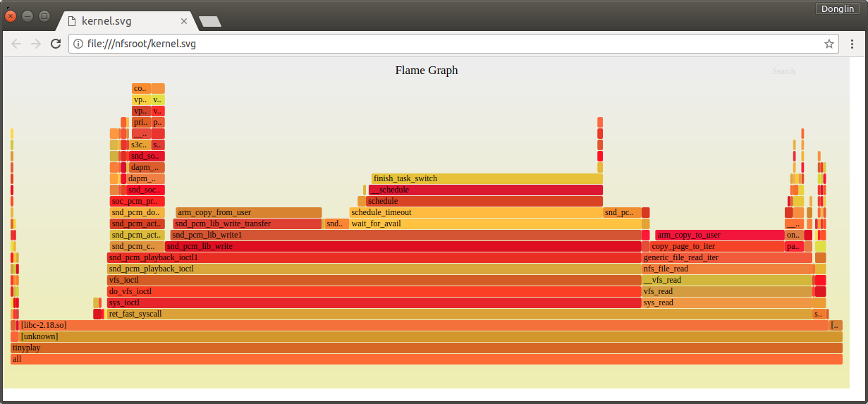
Task: Click the arm_copy_from_user frame
Action: [x=248, y=212]
